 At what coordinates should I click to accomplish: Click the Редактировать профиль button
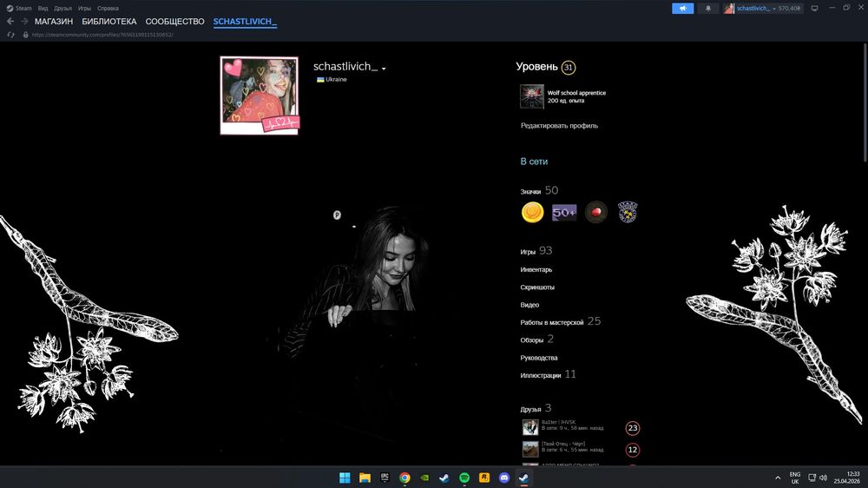click(x=559, y=126)
